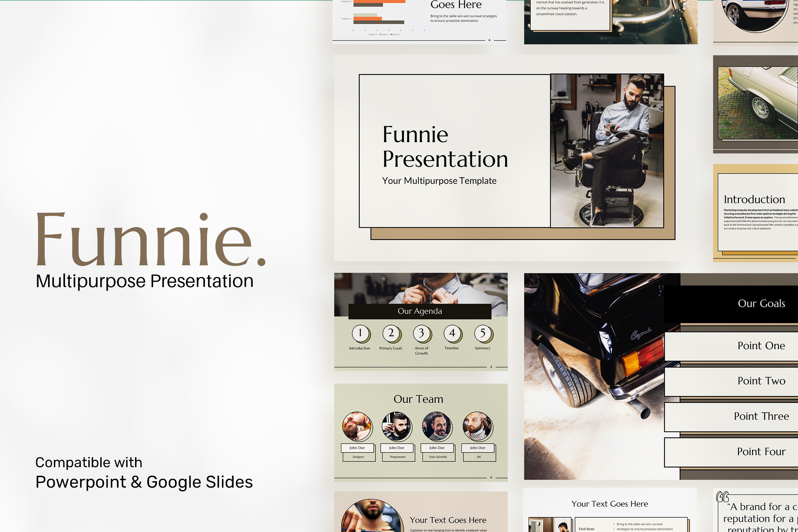Click agenda circle number 3 Areas of Growth
Screen dimensions: 798x532
point(422,333)
